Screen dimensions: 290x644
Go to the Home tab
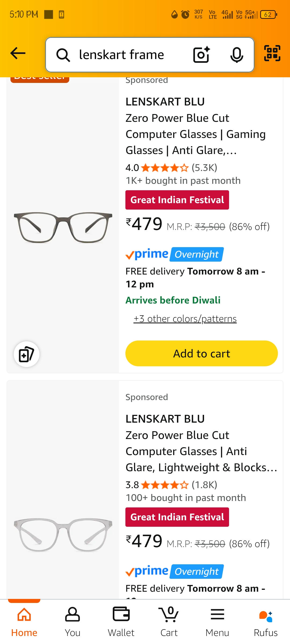[24, 622]
